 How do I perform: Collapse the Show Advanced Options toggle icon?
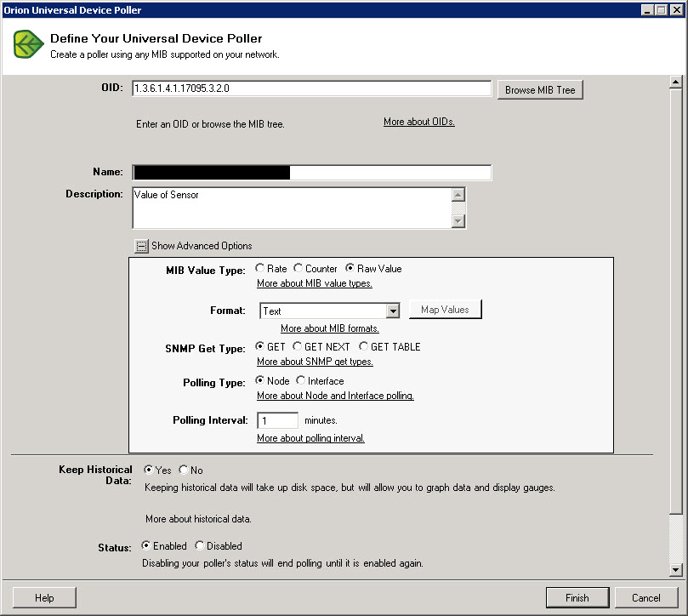pos(141,246)
